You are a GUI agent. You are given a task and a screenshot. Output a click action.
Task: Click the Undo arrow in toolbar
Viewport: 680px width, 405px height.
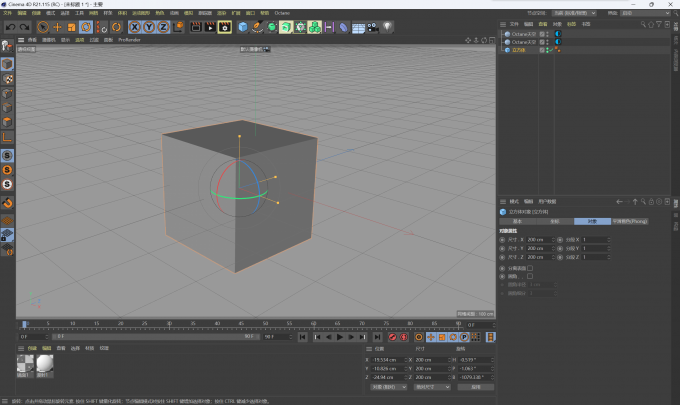click(x=10, y=27)
